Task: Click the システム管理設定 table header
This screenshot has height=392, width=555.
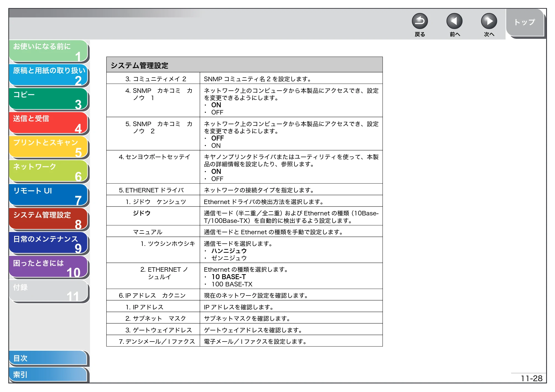Action: pyautogui.click(x=244, y=65)
